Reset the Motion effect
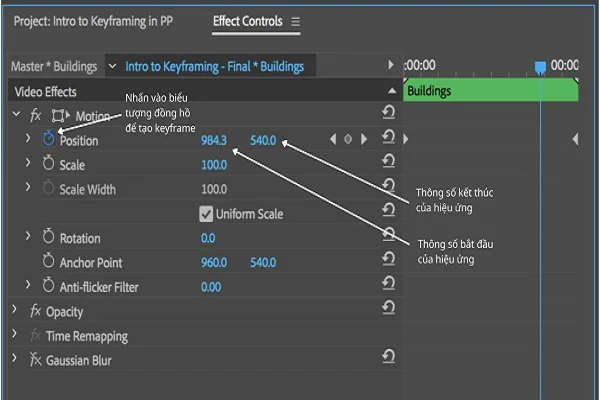The height and width of the screenshot is (400, 600). 388,112
